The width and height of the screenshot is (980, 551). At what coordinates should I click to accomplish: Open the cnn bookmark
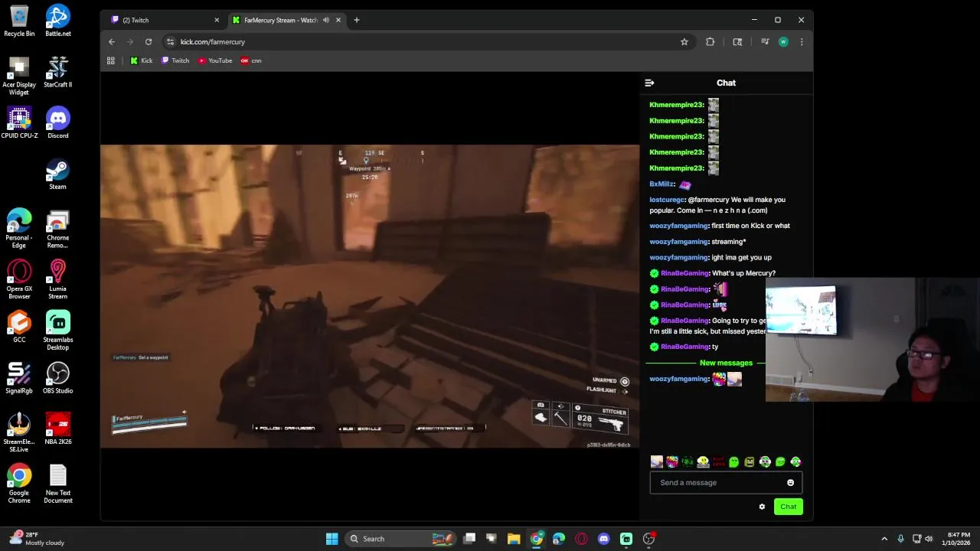(x=251, y=60)
